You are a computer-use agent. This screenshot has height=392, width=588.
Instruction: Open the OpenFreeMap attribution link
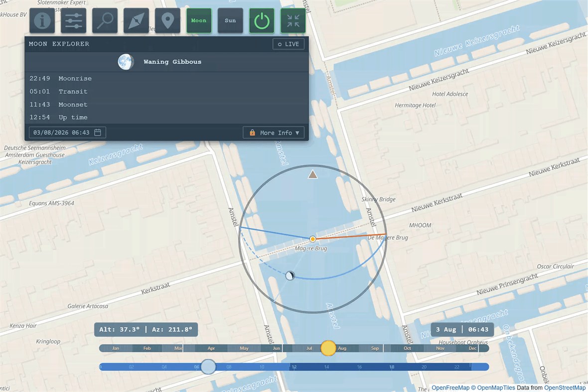450,388
